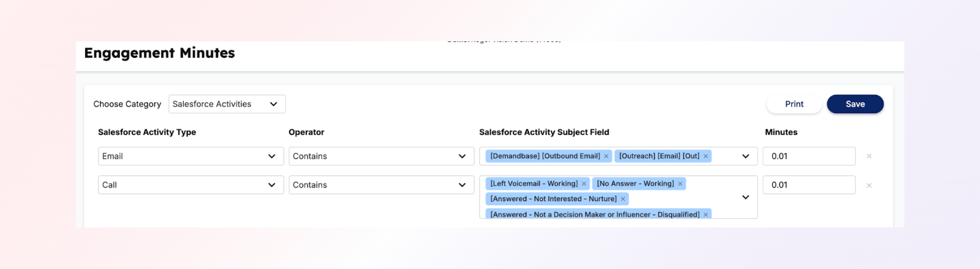
Task: Delete the Call activity row
Action: coord(869,186)
